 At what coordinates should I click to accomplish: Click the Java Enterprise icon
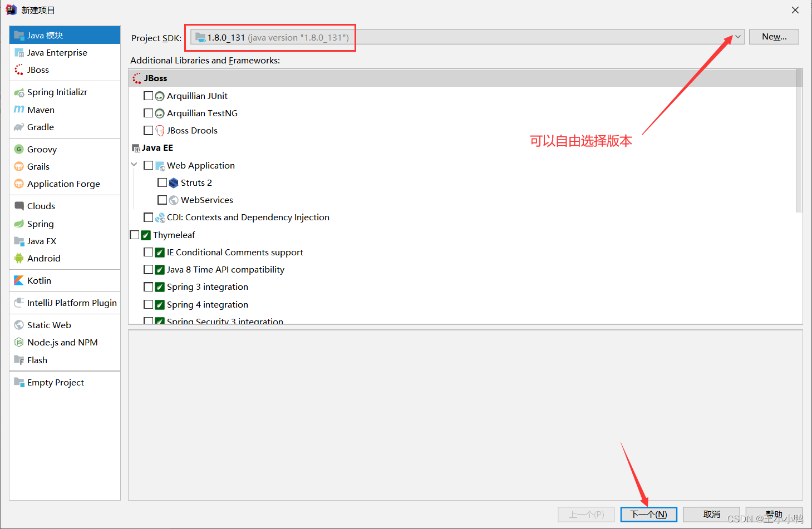pyautogui.click(x=19, y=53)
